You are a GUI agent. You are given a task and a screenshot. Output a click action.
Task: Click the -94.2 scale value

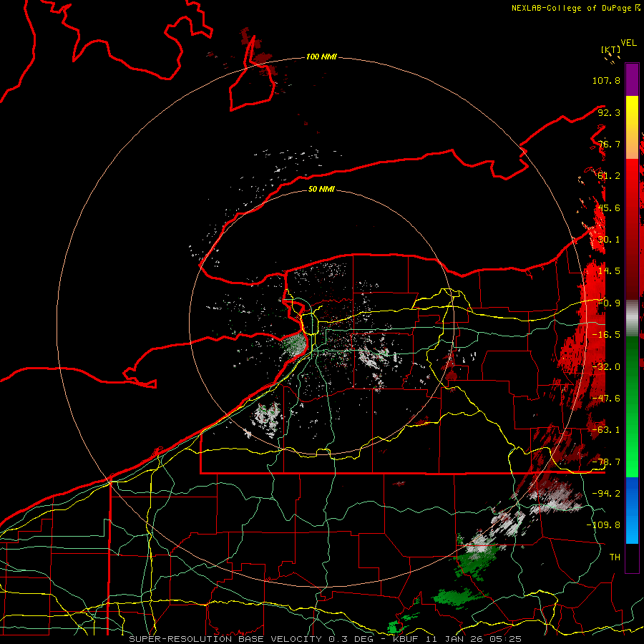[x=606, y=494]
